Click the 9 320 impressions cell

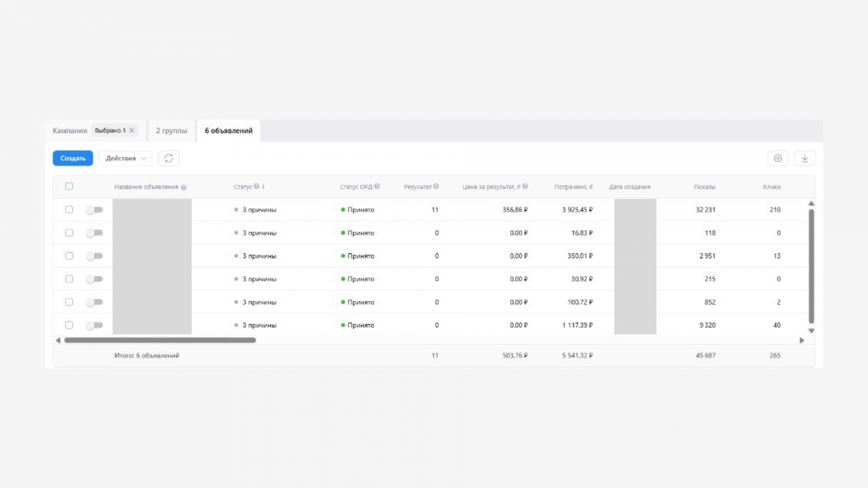point(707,325)
